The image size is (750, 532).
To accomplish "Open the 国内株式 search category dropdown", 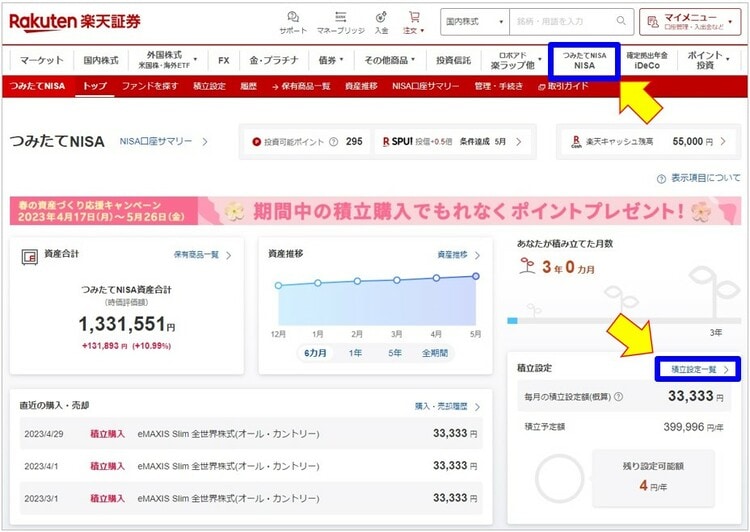I will [474, 22].
